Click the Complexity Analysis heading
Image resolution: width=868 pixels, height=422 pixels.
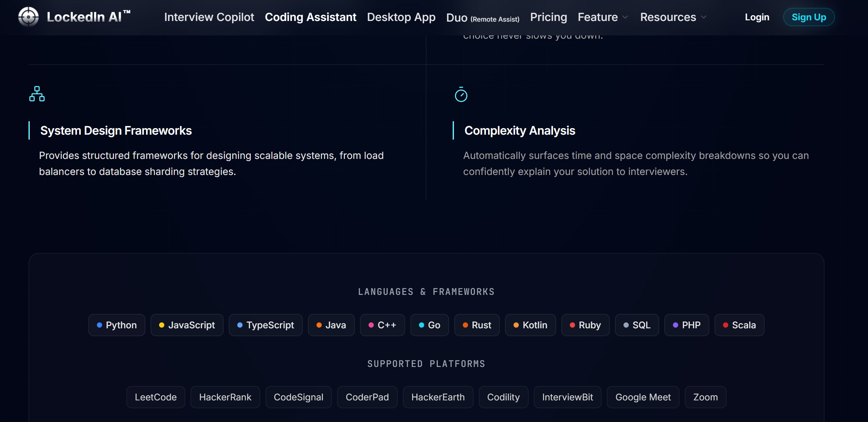519,130
